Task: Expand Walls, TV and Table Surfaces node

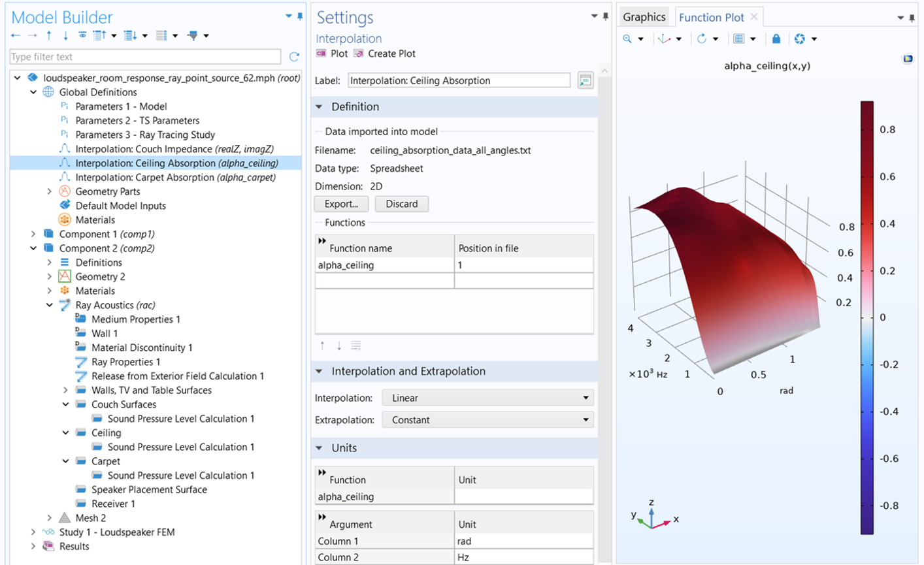Action: [65, 390]
